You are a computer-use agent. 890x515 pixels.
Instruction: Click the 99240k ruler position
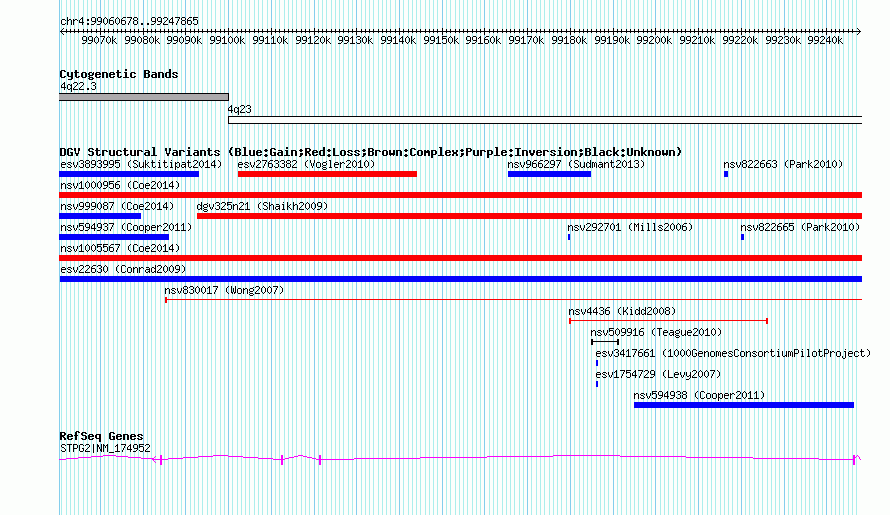click(x=825, y=40)
